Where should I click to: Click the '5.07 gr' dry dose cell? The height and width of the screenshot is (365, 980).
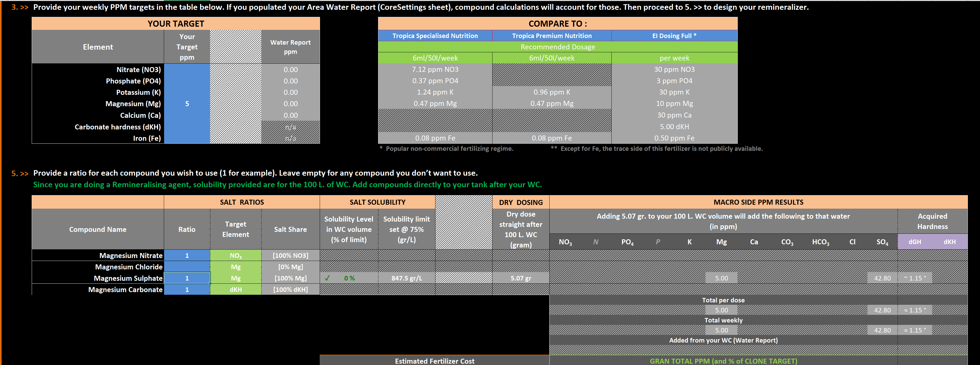coord(521,278)
